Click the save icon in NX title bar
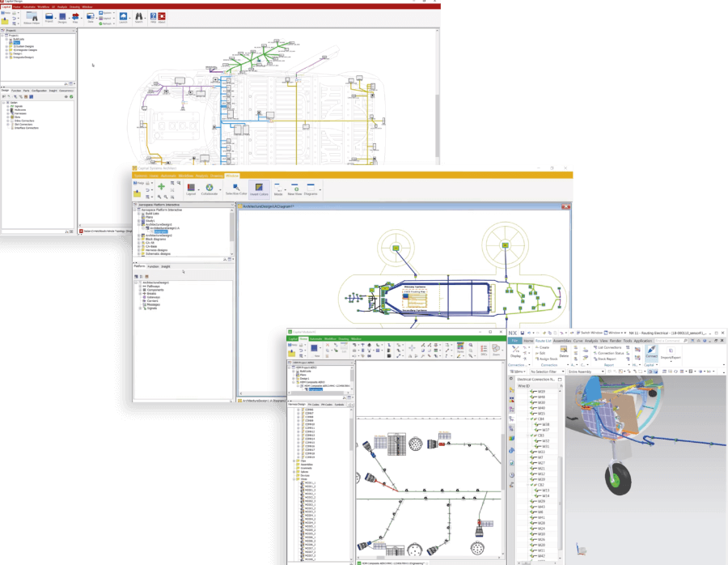Viewport: 728px width, 565px height. point(523,333)
